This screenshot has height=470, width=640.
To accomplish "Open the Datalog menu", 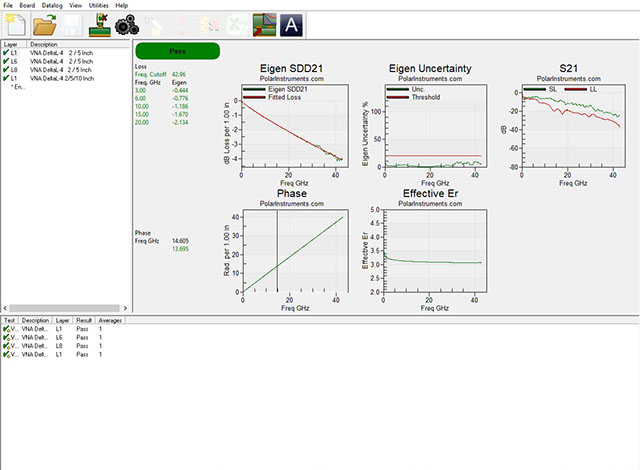I will pyautogui.click(x=53, y=5).
